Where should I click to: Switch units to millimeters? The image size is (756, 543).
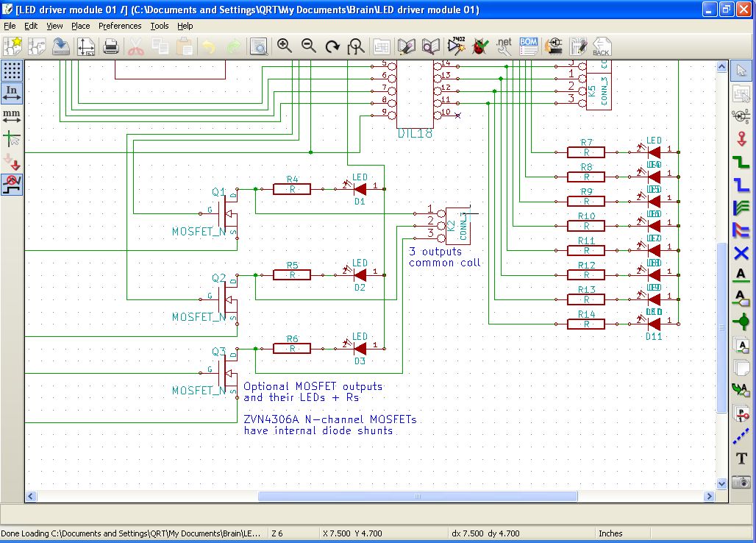point(12,116)
